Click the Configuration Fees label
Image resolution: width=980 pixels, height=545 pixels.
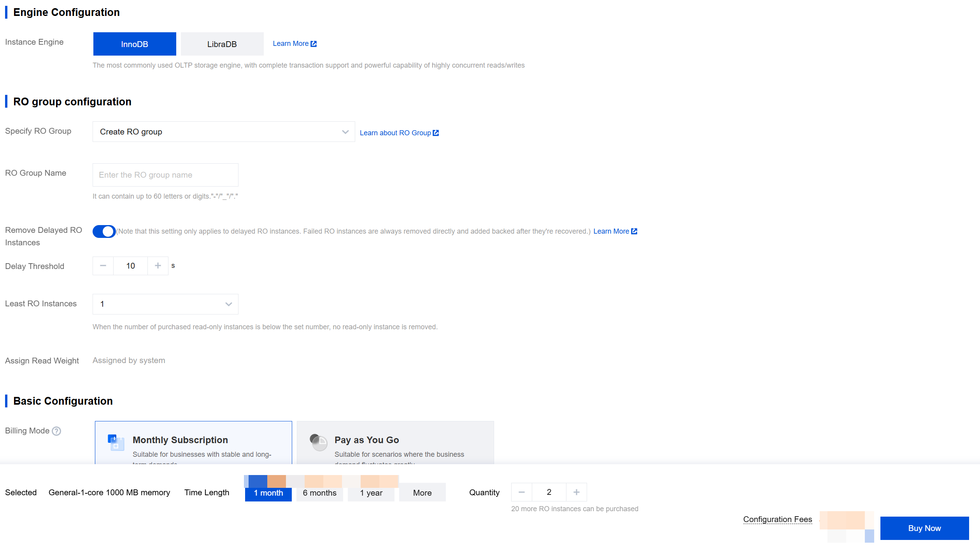click(777, 519)
